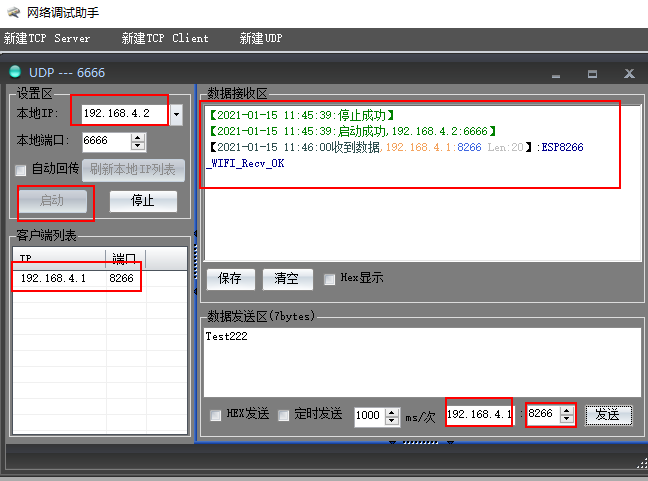Click the send text area containing Test222

[422, 363]
